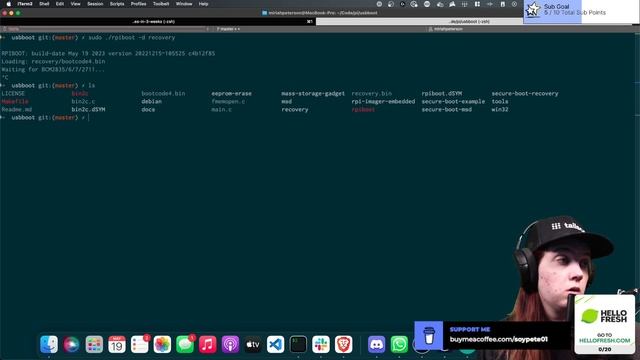Image resolution: width=640 pixels, height=360 pixels.
Task: Open the Apple menu
Action: [x=9, y=4]
